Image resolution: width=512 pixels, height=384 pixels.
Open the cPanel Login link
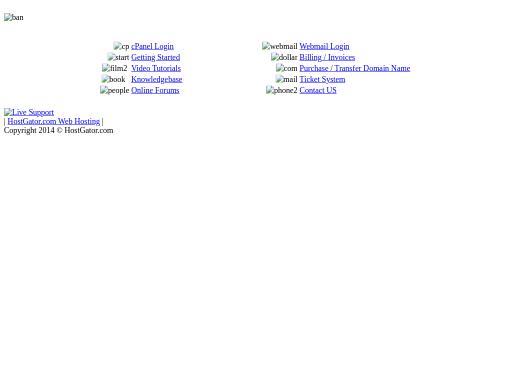coord(152,46)
